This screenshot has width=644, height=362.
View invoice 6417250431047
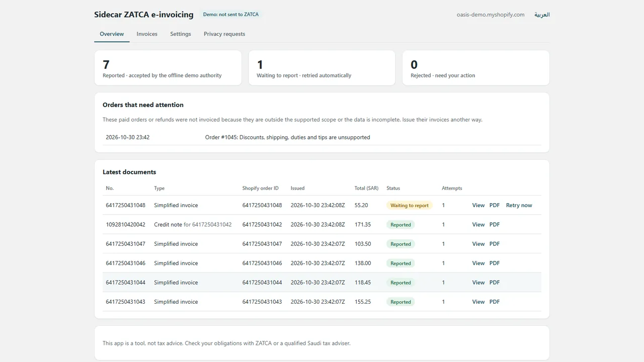[478, 244]
